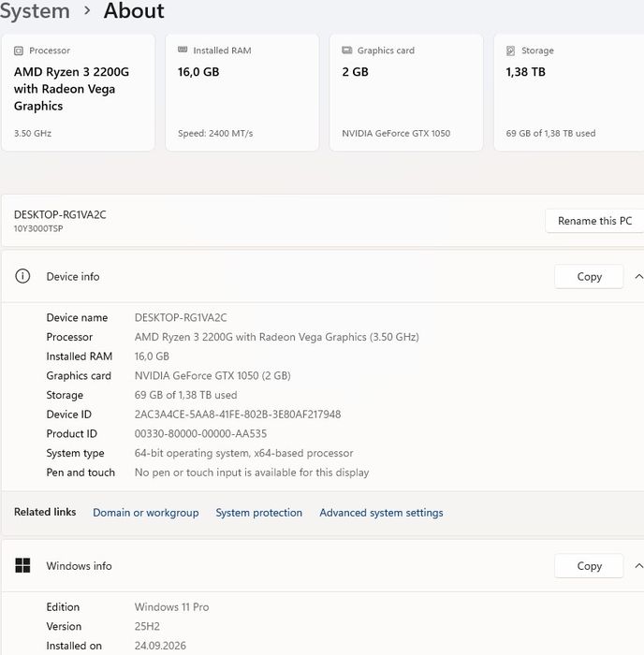
Task: Click the Windows logo icon
Action: [x=22, y=565]
